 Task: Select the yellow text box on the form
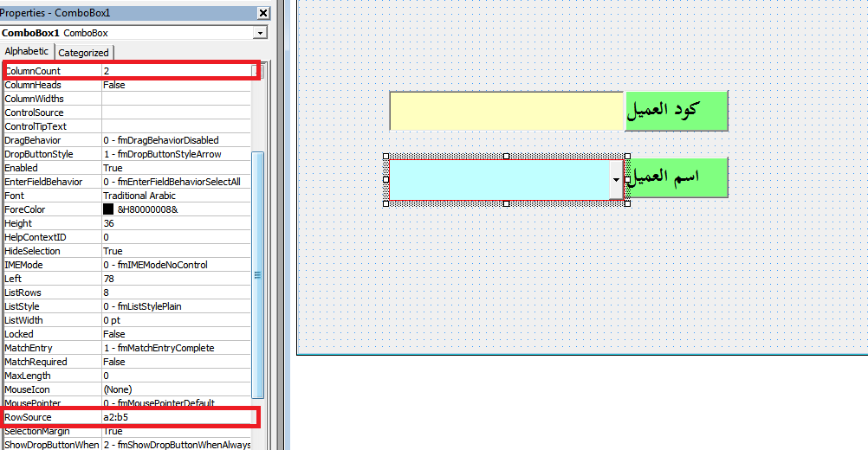pos(506,111)
